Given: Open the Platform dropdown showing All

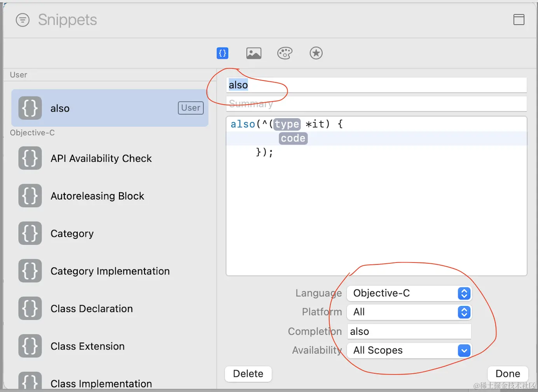Looking at the screenshot, I should [x=409, y=312].
